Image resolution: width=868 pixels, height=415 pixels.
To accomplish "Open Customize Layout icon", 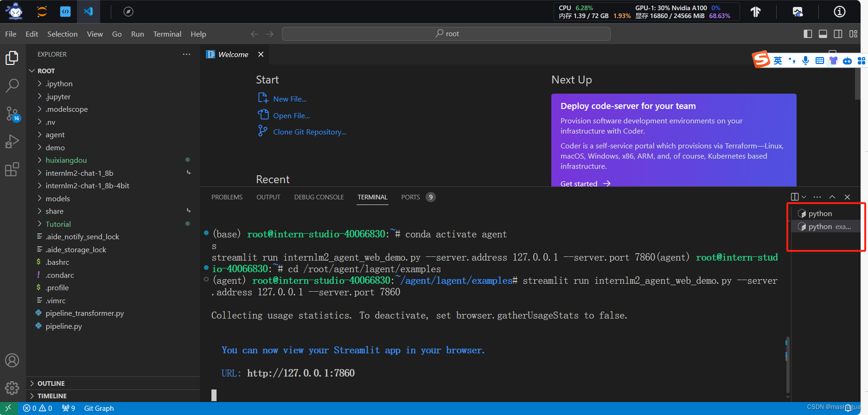I will [853, 34].
